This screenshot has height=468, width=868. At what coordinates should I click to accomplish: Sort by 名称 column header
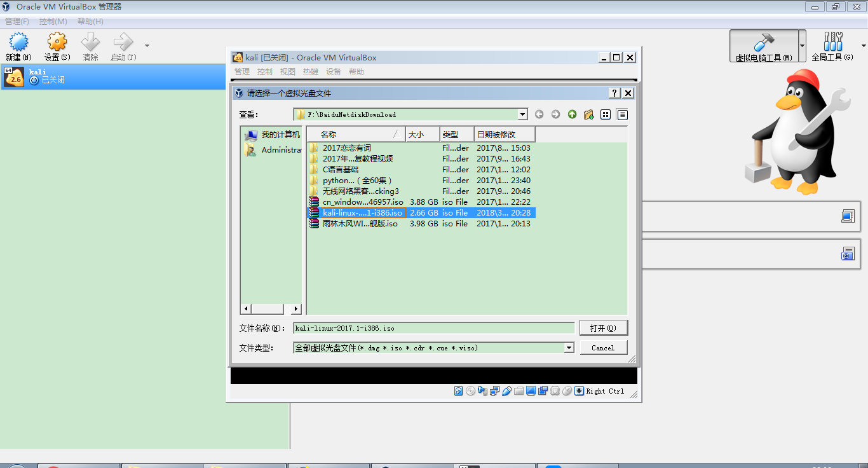click(356, 134)
